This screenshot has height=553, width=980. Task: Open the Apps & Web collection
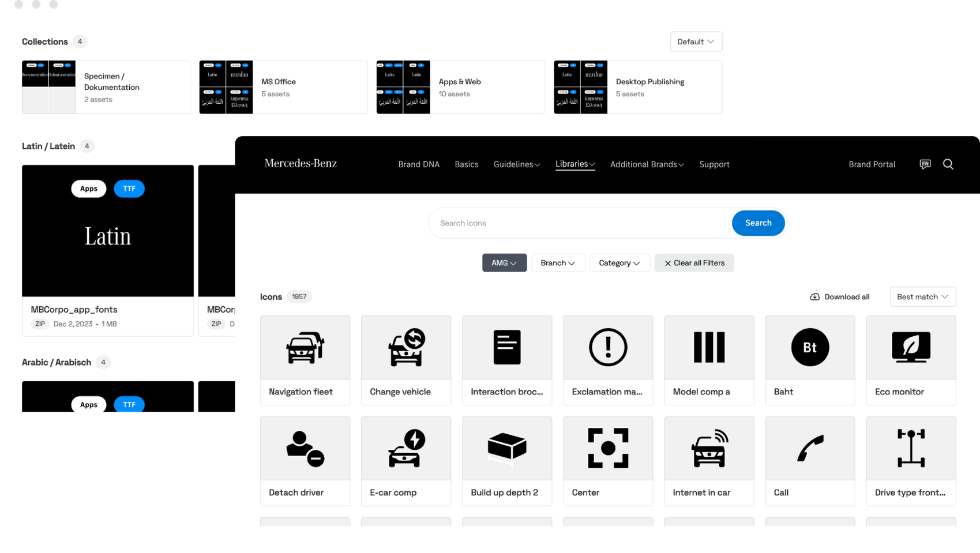tap(460, 87)
